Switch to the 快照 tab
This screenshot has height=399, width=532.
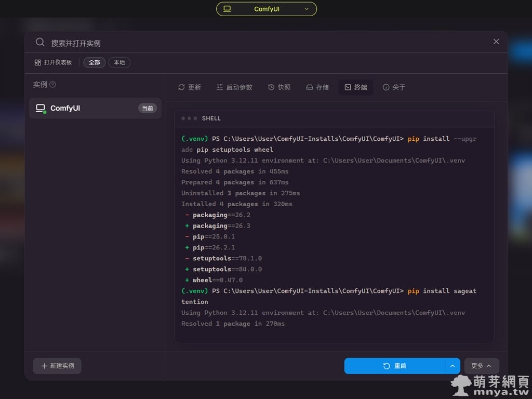point(279,87)
